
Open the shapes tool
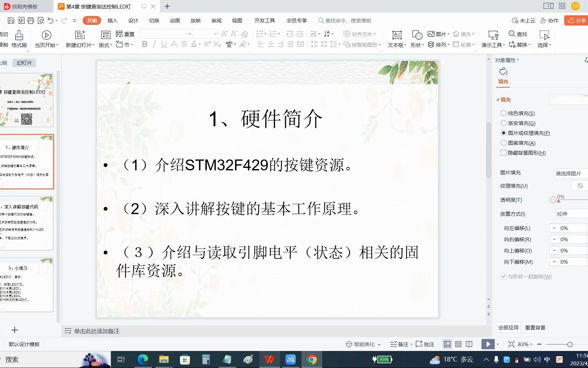click(x=416, y=39)
